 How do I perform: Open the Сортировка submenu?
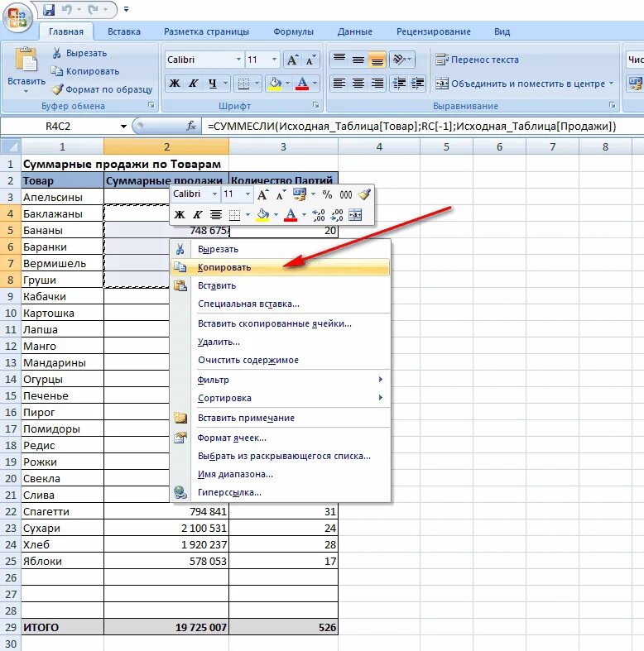tap(280, 398)
